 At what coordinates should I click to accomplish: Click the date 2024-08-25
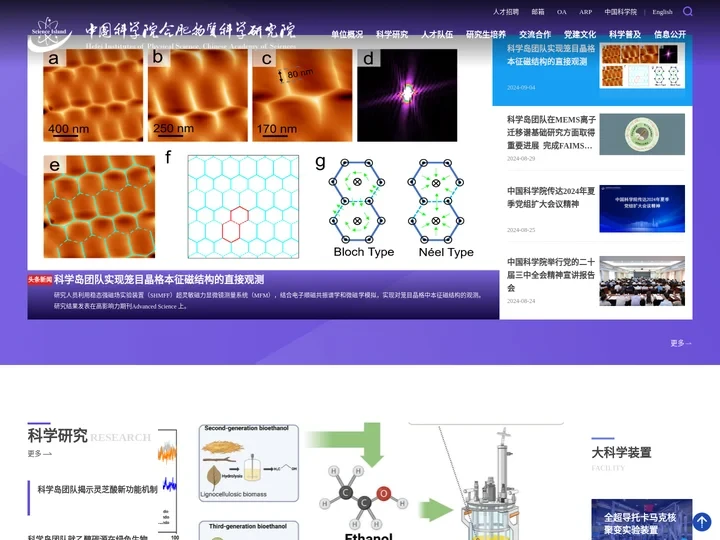521,230
